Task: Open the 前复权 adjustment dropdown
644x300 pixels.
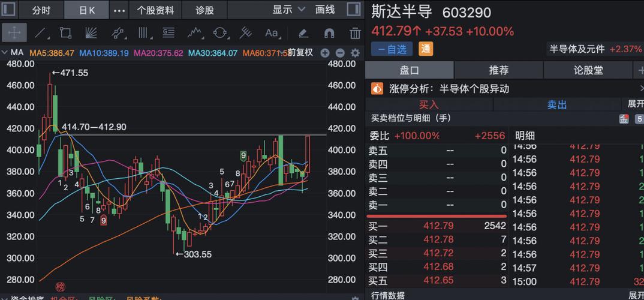Action: pos(299,53)
